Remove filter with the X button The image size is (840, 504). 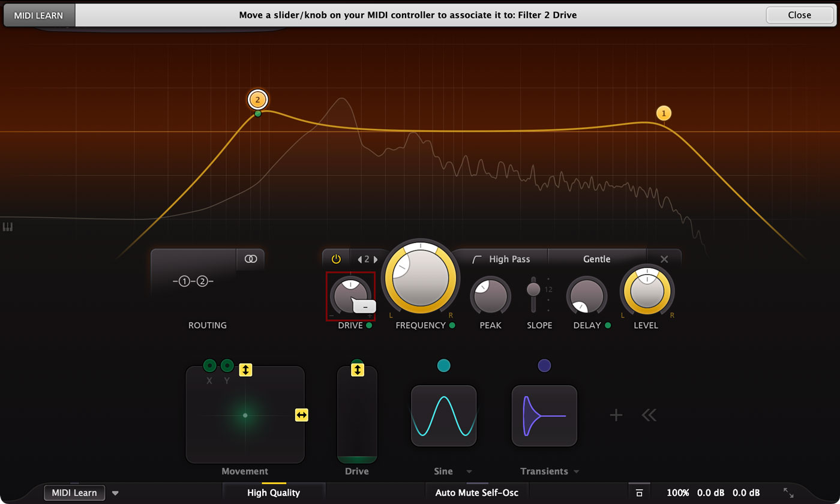[664, 259]
